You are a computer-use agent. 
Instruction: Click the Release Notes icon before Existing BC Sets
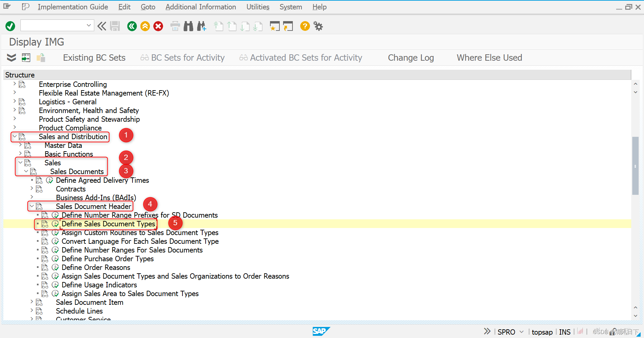[41, 58]
